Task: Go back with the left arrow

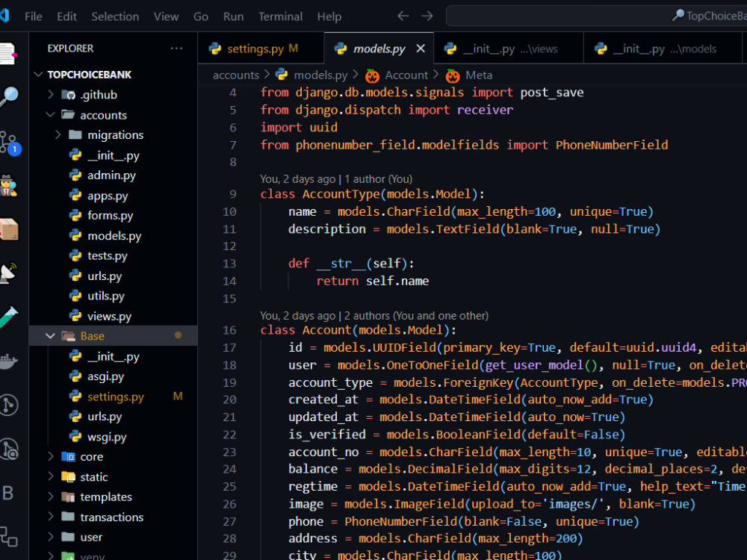Action: [x=403, y=16]
